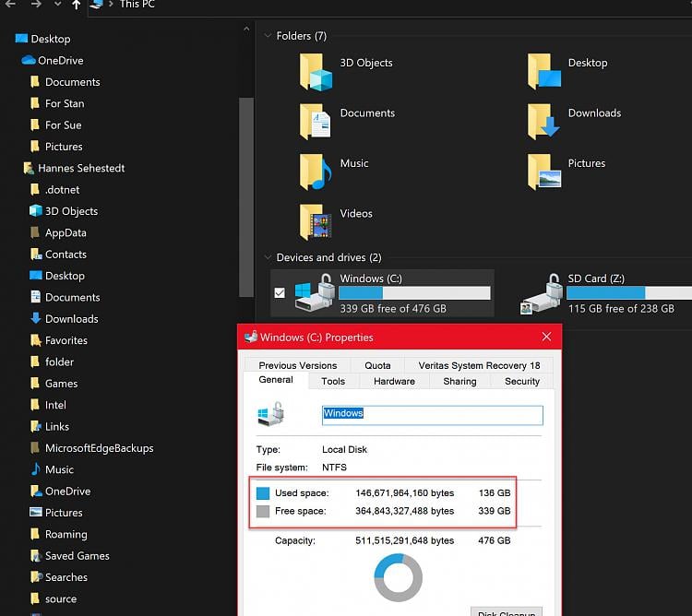Image resolution: width=692 pixels, height=616 pixels.
Task: Collapse the Folders (7) group
Action: 268,35
